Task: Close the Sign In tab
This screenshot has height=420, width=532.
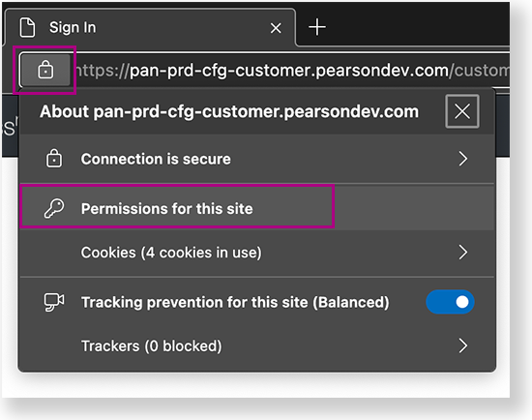Action: (x=276, y=28)
